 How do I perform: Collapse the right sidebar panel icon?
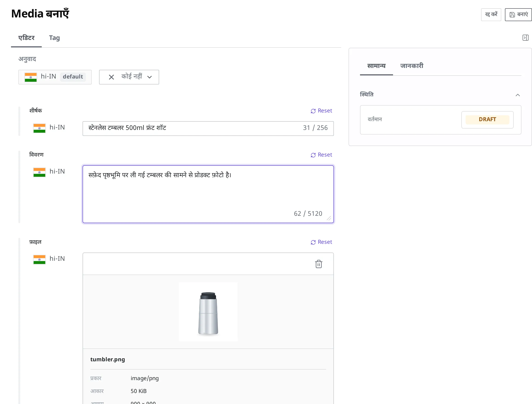pos(525,38)
